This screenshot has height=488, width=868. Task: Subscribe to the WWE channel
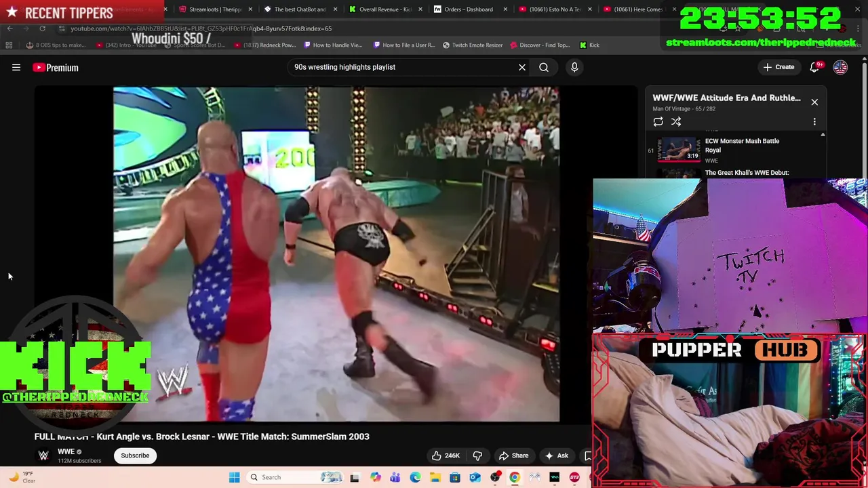135,455
